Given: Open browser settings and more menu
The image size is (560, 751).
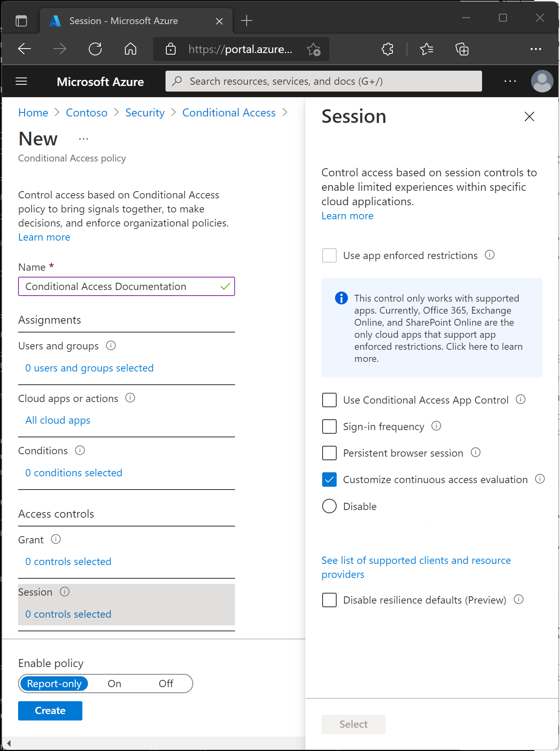Looking at the screenshot, I should click(x=536, y=49).
